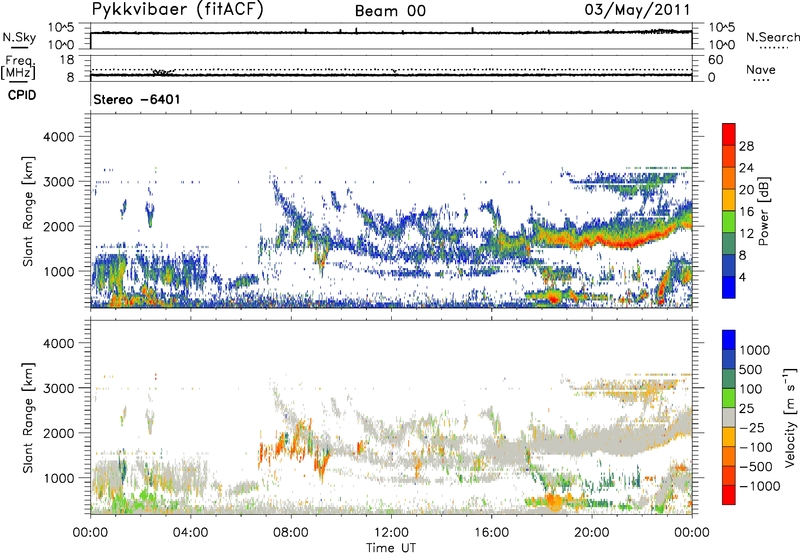Click the "Freq. [MHz]" axis label
800x554 pixels.
coord(18,68)
